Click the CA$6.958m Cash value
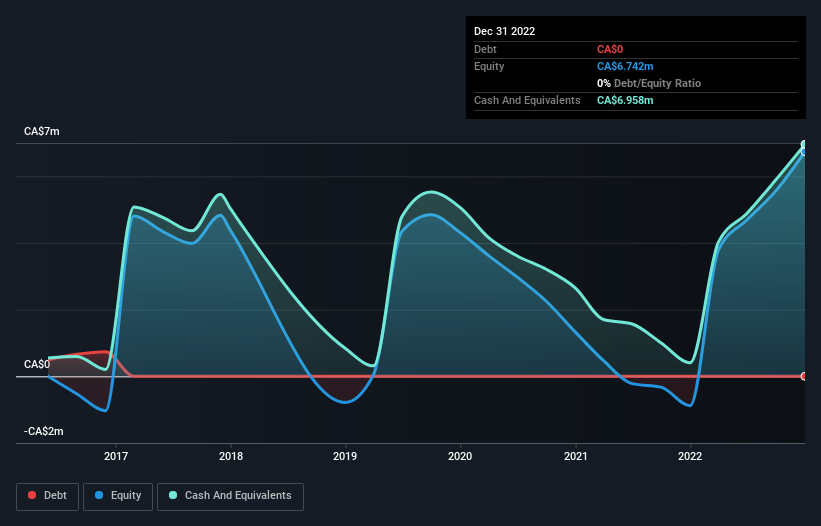The width and height of the screenshot is (821, 526). pyautogui.click(x=625, y=100)
